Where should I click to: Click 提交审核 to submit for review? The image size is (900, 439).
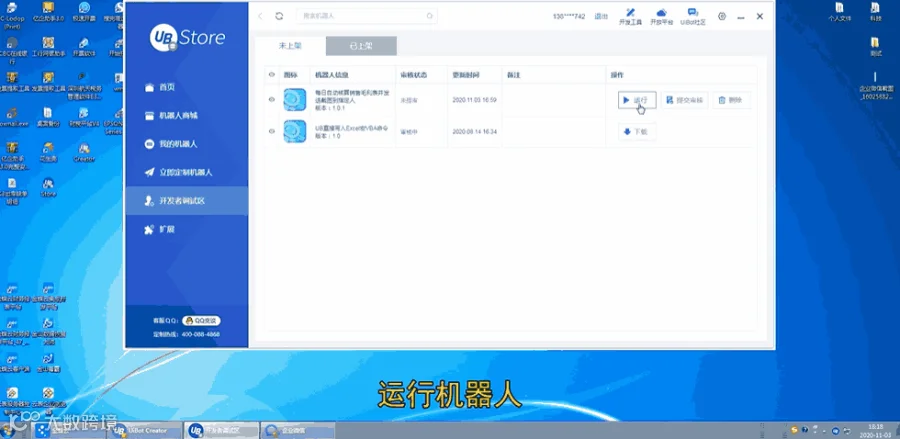tap(685, 100)
